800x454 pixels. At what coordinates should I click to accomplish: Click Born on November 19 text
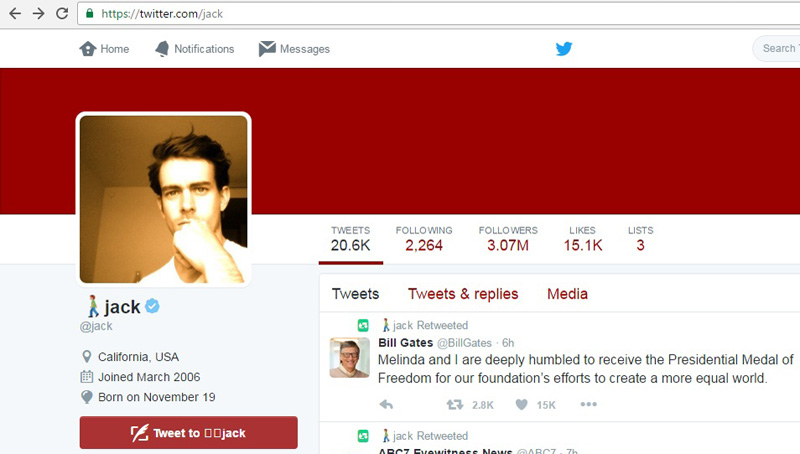pos(157,397)
